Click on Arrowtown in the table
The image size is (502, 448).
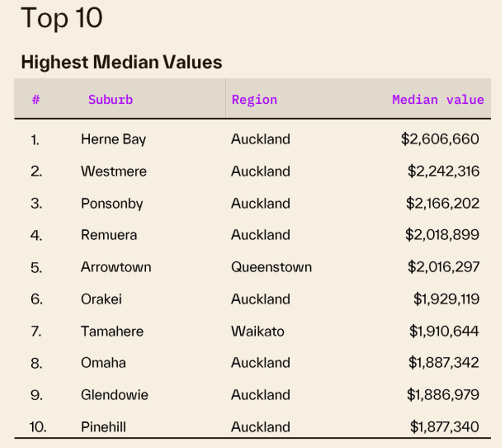[x=116, y=267]
